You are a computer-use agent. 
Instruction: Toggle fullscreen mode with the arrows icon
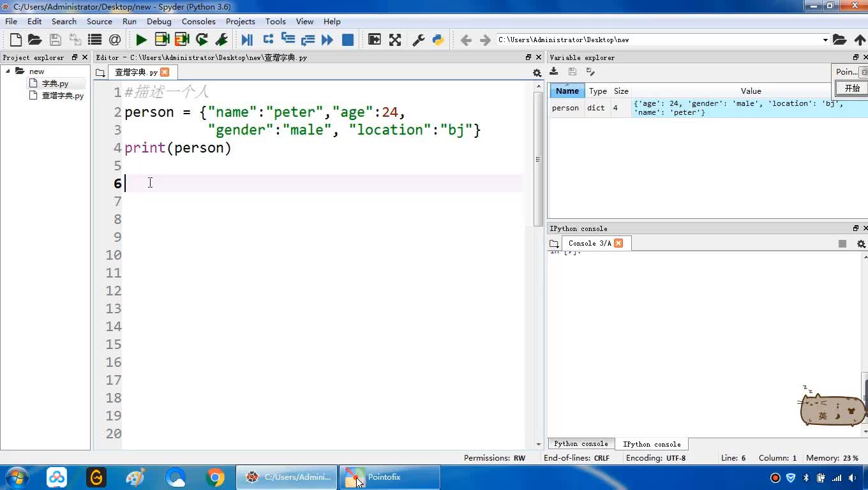tap(395, 40)
